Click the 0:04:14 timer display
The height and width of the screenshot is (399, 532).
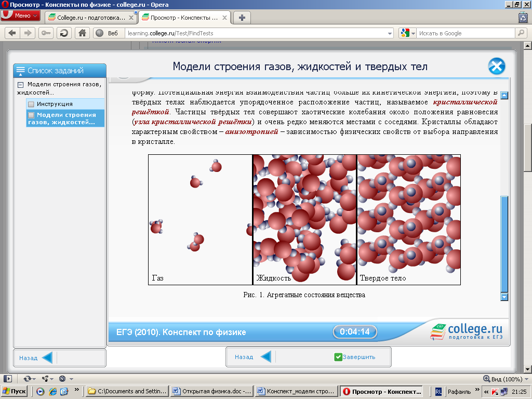point(354,331)
